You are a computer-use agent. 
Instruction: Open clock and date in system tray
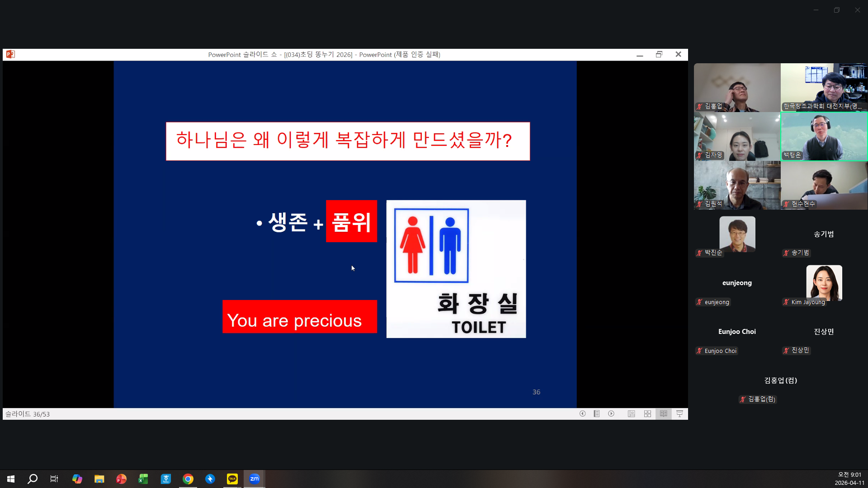pos(849,479)
